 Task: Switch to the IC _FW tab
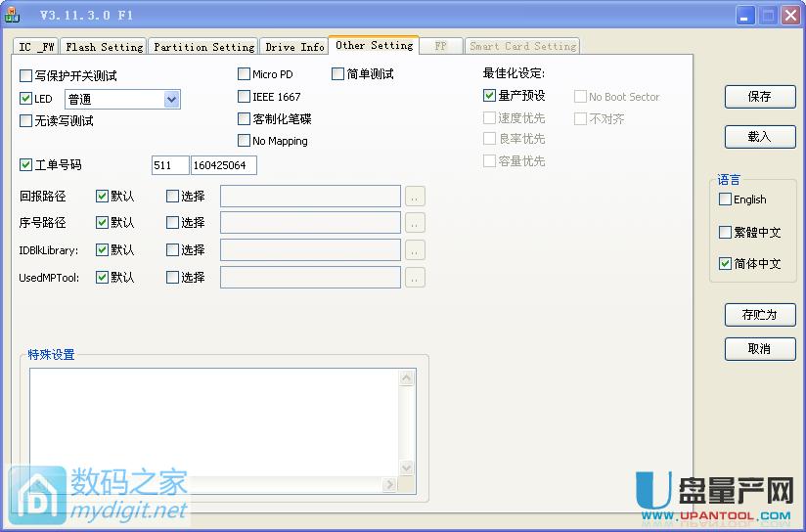35,47
